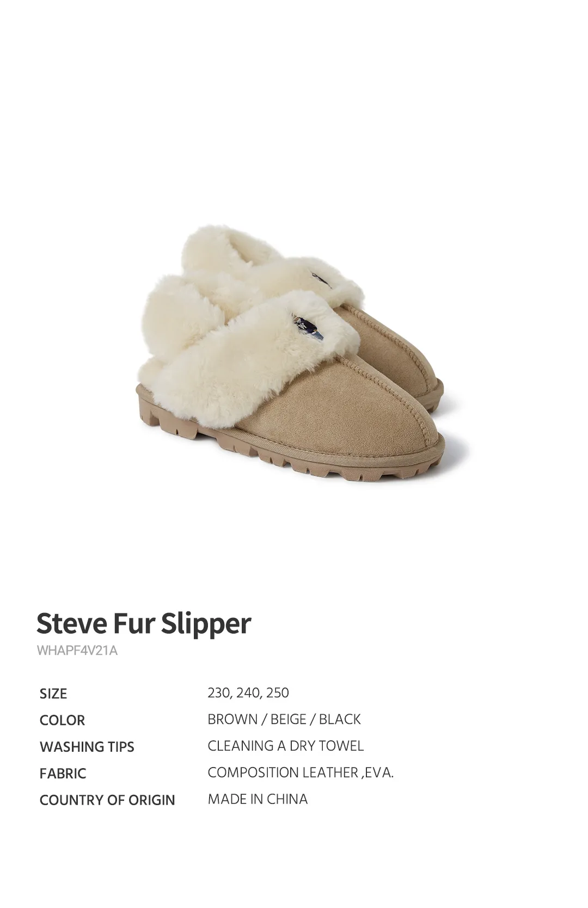
Task: Click the beige slipper product image
Action: 294,353
